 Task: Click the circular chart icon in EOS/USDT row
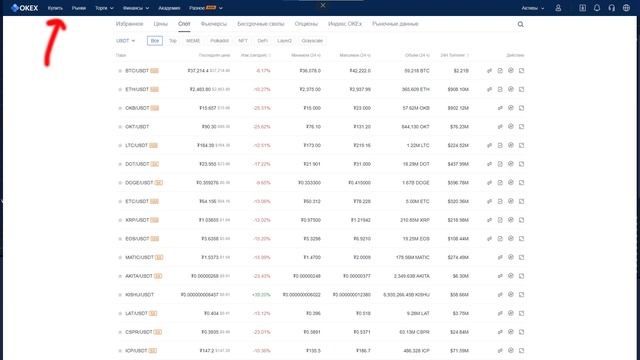coord(511,238)
